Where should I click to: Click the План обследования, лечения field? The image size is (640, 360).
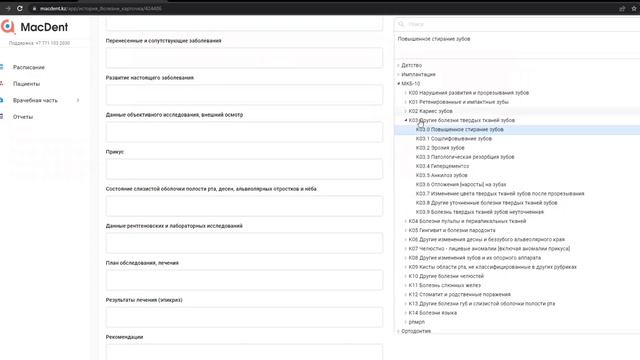pyautogui.click(x=244, y=280)
